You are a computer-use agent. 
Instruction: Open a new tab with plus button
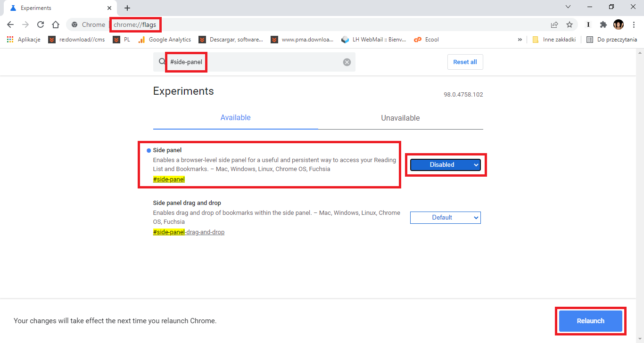[x=127, y=8]
